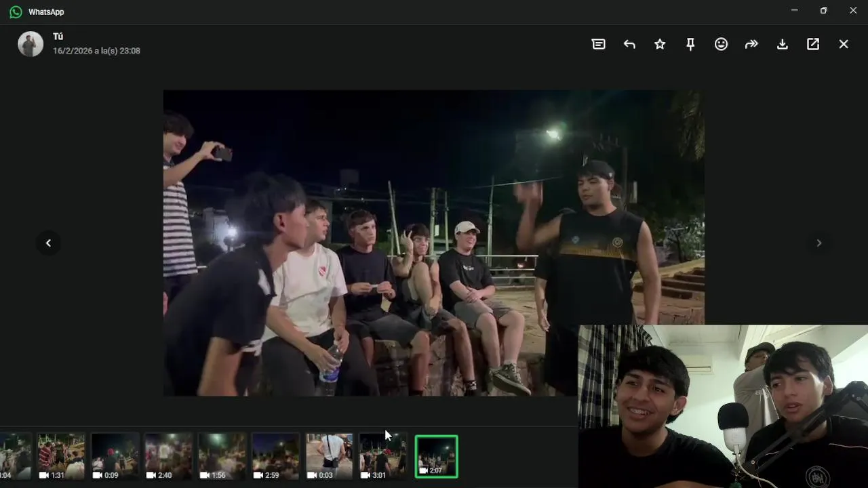Open the 2:40 video thumbnail

click(168, 457)
